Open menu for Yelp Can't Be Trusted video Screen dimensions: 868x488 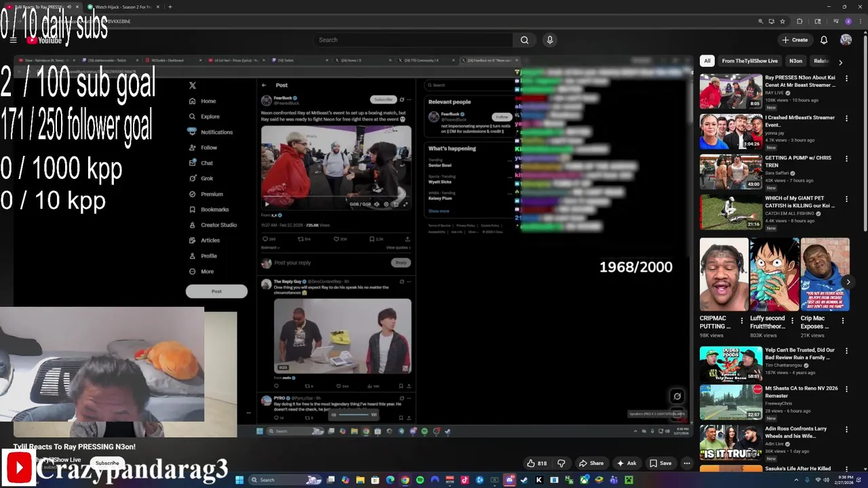tap(846, 350)
